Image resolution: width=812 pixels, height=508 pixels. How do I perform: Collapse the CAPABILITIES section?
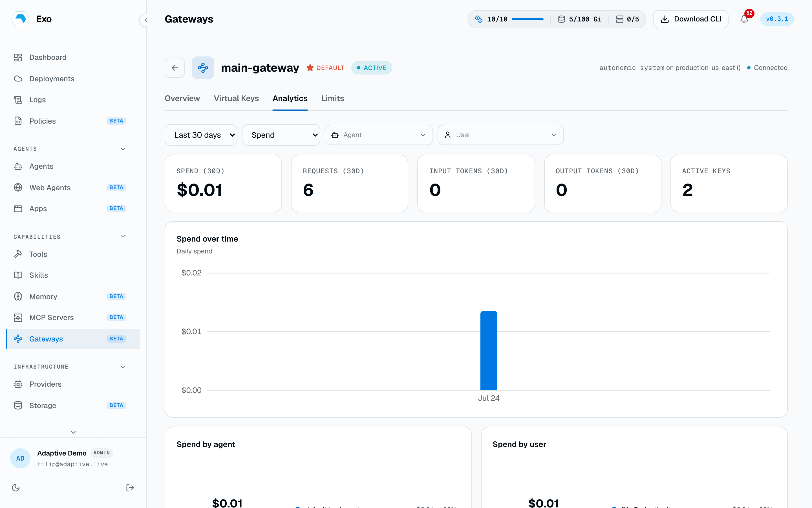[x=123, y=237]
